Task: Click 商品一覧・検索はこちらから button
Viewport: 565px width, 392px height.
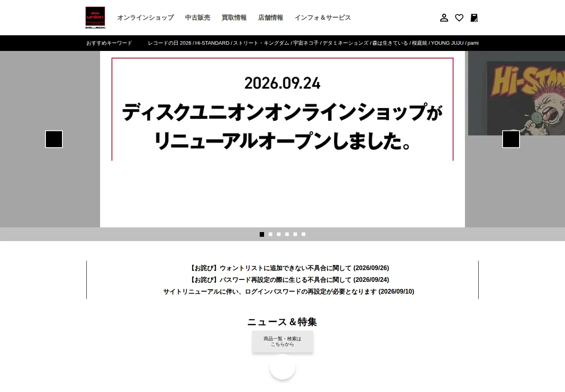Action: tap(282, 341)
